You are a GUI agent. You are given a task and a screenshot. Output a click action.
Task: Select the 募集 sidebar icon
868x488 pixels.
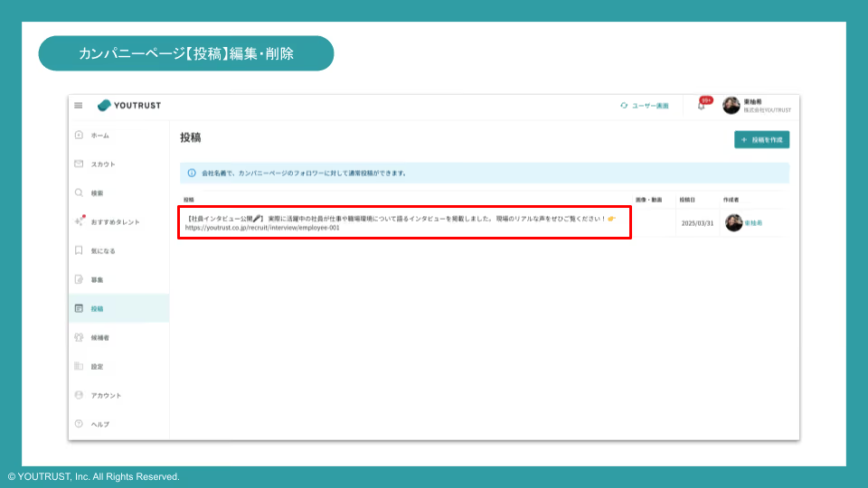[80, 279]
